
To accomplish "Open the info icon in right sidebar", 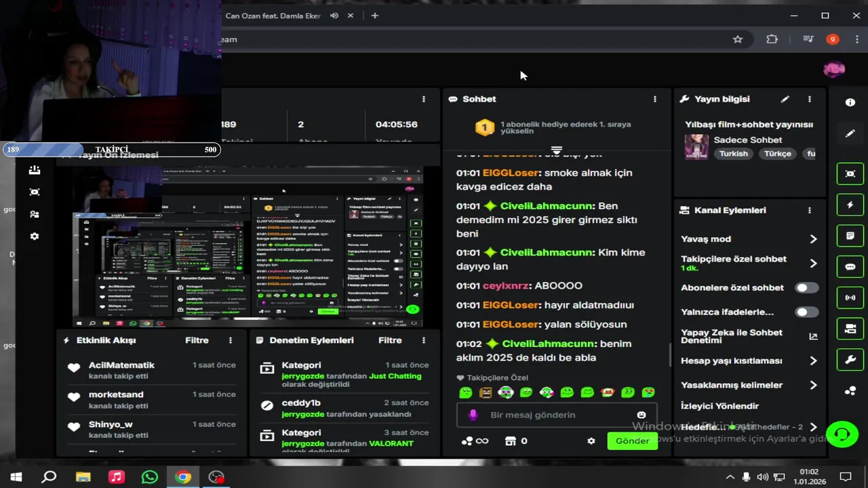I will (x=850, y=102).
